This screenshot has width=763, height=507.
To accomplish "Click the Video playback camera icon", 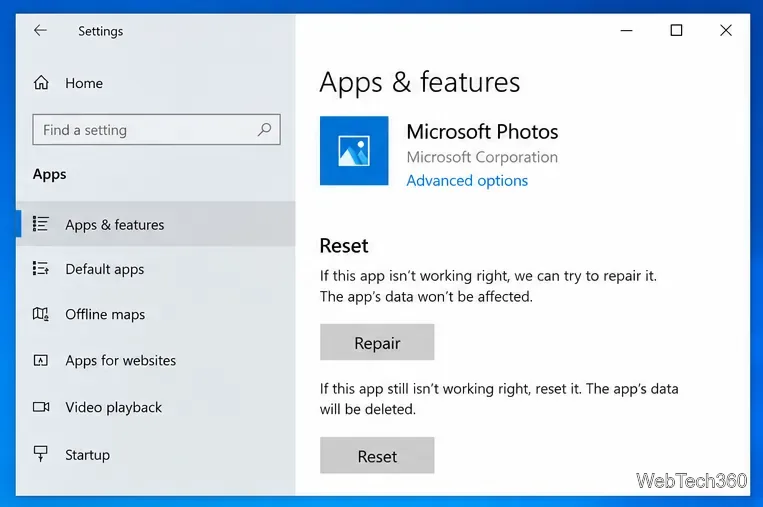I will (x=41, y=407).
